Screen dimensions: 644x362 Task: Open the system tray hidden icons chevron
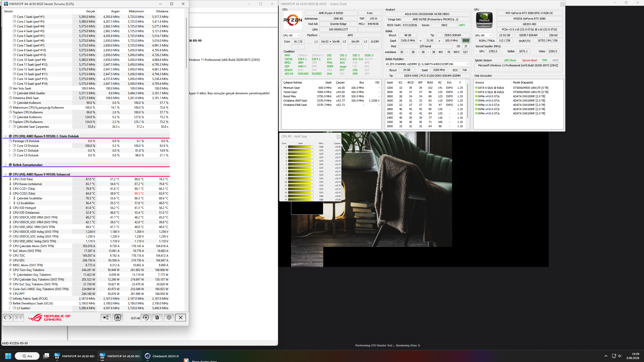[606, 356]
